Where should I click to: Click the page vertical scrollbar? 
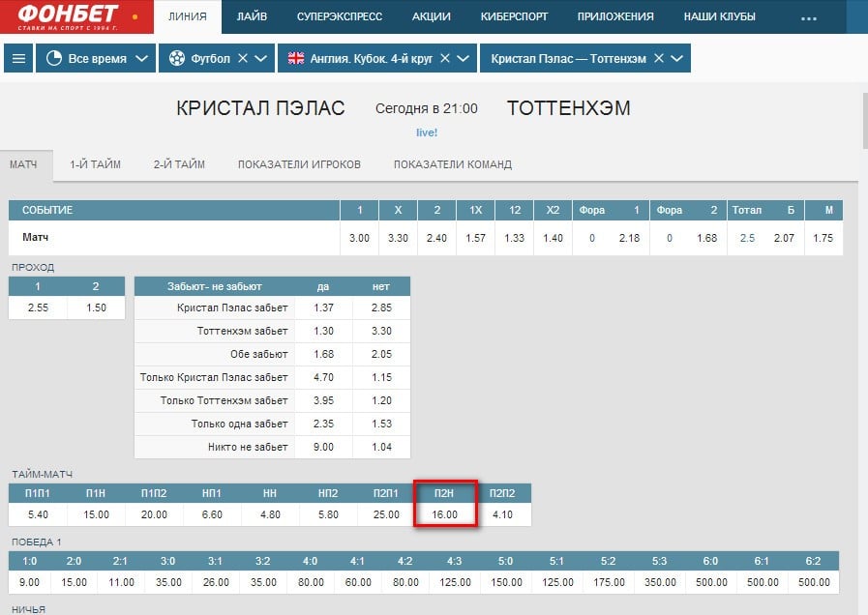click(865, 121)
